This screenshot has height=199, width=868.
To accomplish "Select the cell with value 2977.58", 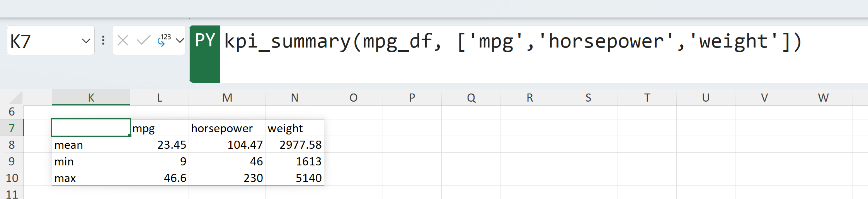I will coord(294,145).
